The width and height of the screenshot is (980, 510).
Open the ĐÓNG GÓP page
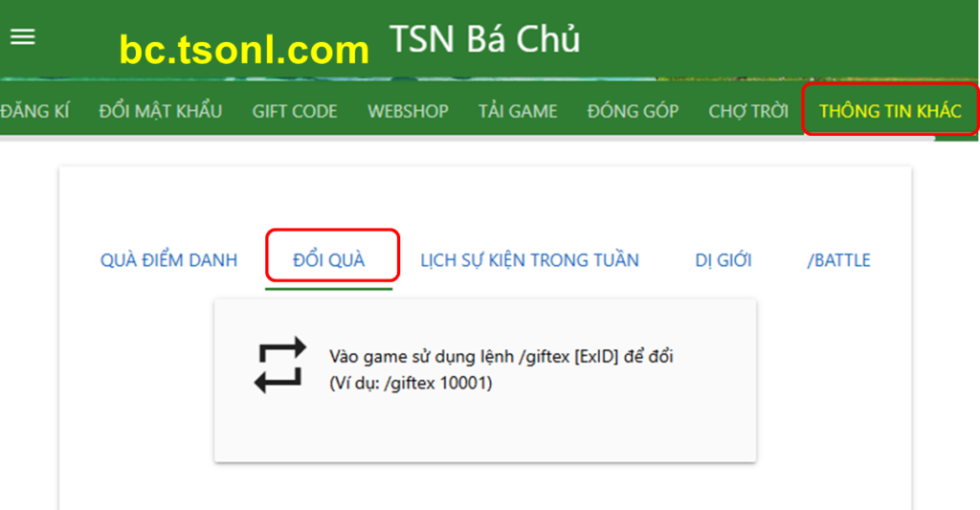[x=633, y=111]
